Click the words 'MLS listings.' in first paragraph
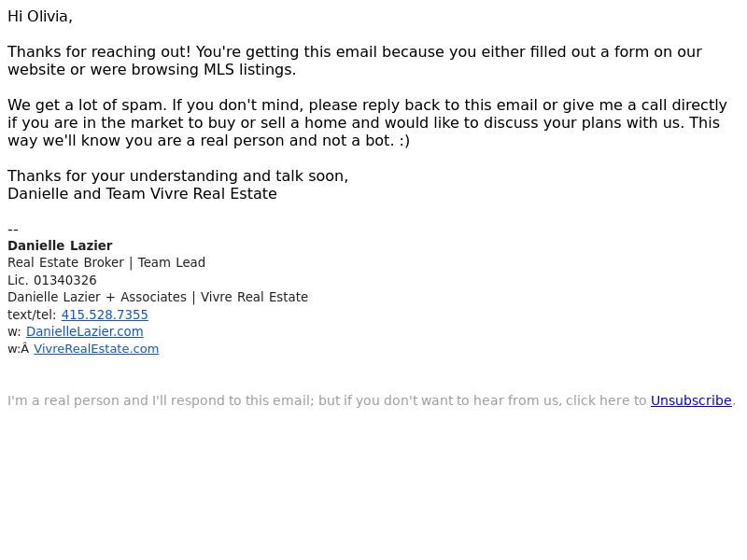This screenshot has height=560, width=747. coord(249,69)
